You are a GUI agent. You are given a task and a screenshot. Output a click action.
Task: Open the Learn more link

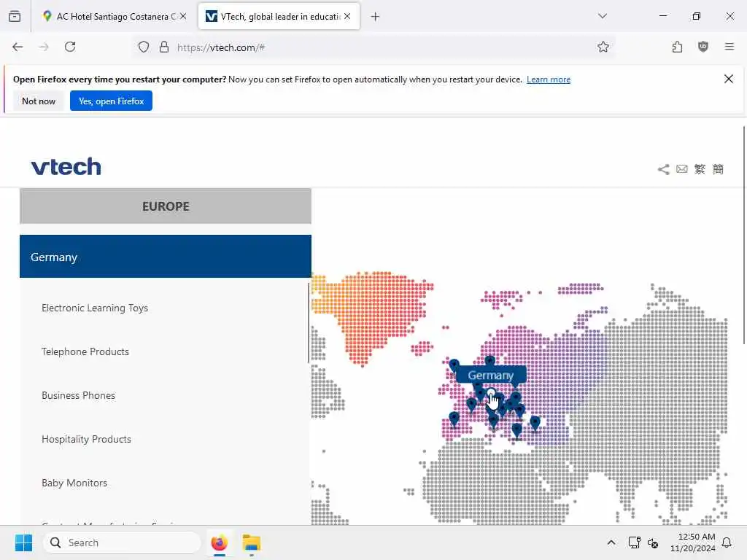[x=549, y=79]
